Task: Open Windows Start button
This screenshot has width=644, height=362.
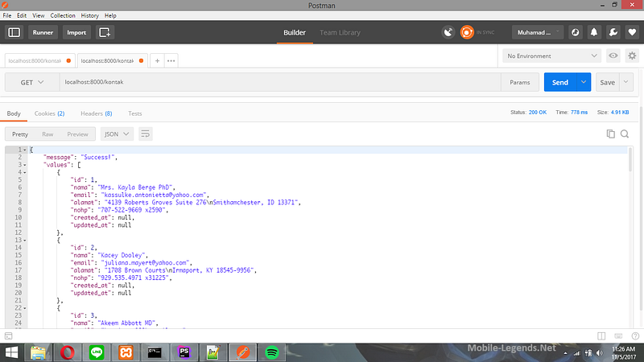Action: click(11, 352)
